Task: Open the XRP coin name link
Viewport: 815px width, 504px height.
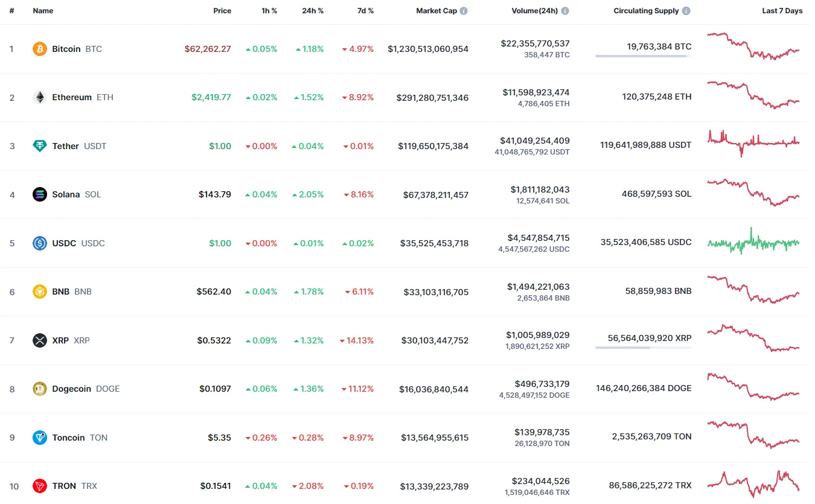Action: point(60,340)
